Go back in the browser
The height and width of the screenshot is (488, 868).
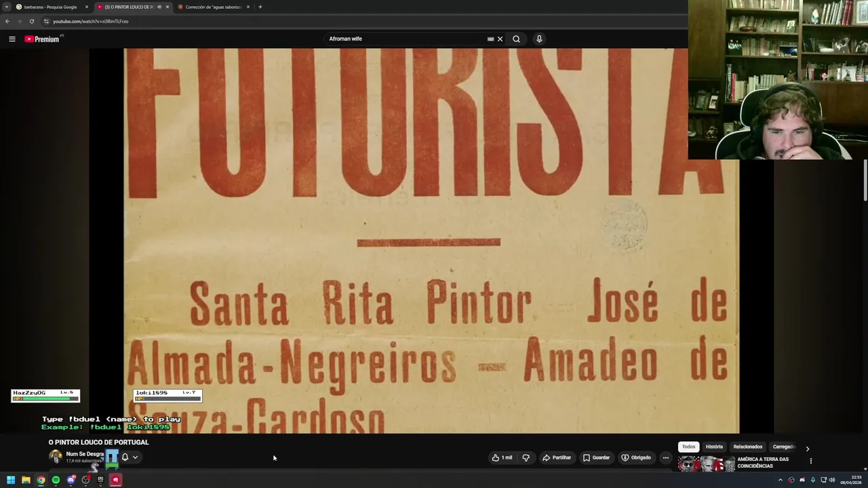(x=7, y=21)
